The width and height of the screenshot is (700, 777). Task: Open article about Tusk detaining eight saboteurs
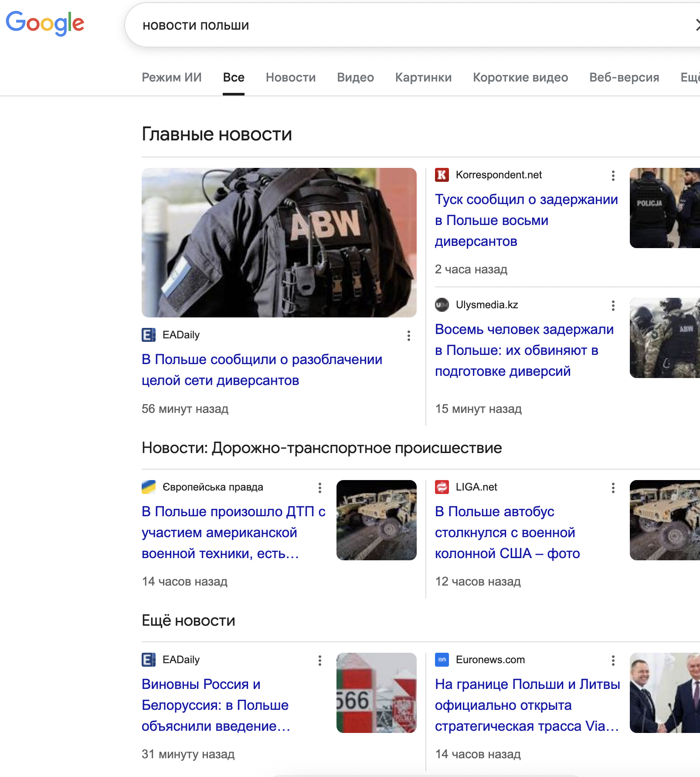[x=526, y=220]
